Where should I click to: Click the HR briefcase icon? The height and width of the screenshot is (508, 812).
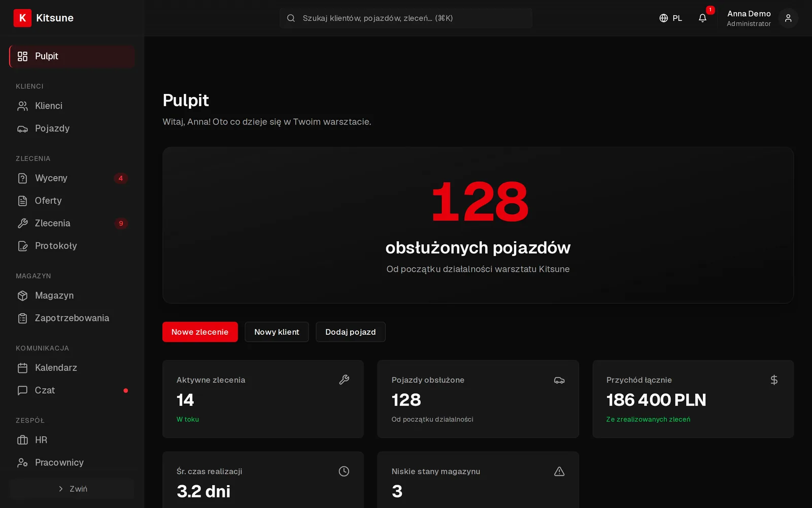(22, 440)
